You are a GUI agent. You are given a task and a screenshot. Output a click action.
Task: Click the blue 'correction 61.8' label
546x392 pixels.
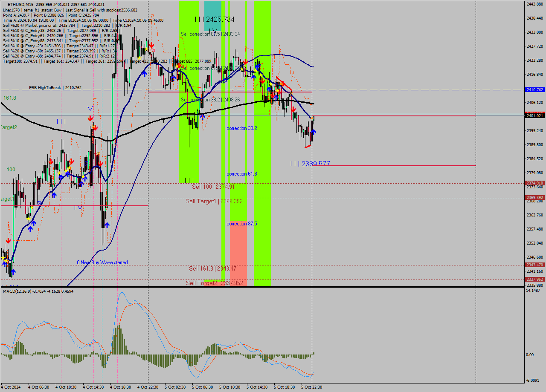coord(242,174)
